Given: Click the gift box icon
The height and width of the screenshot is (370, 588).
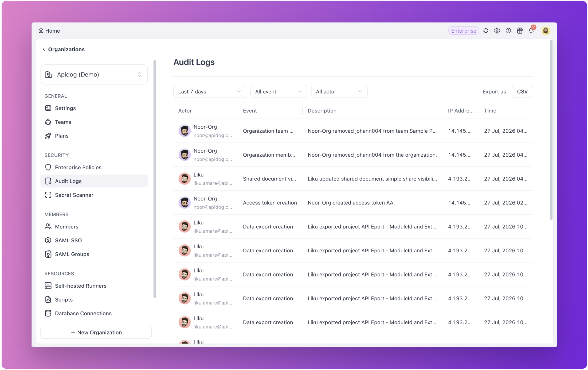Looking at the screenshot, I should click(520, 31).
